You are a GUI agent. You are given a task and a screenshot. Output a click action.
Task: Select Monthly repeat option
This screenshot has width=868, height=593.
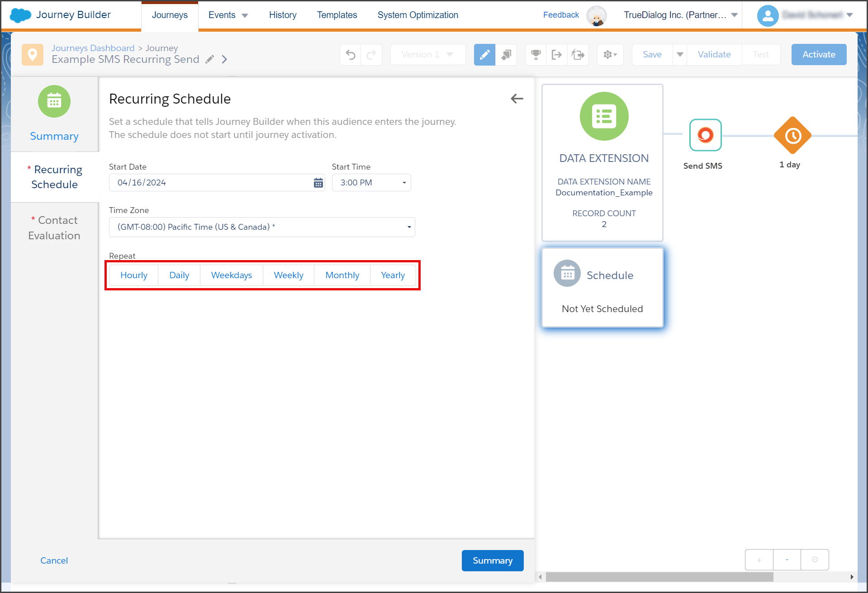342,275
